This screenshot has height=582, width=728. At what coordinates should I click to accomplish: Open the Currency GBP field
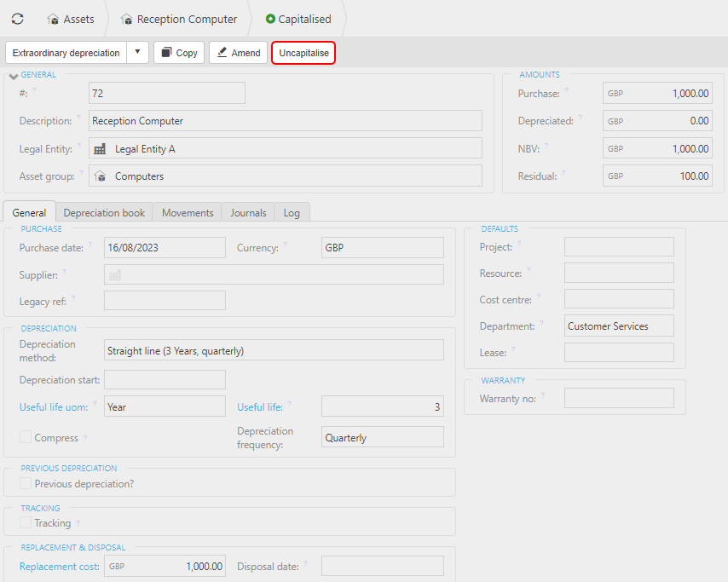point(383,247)
